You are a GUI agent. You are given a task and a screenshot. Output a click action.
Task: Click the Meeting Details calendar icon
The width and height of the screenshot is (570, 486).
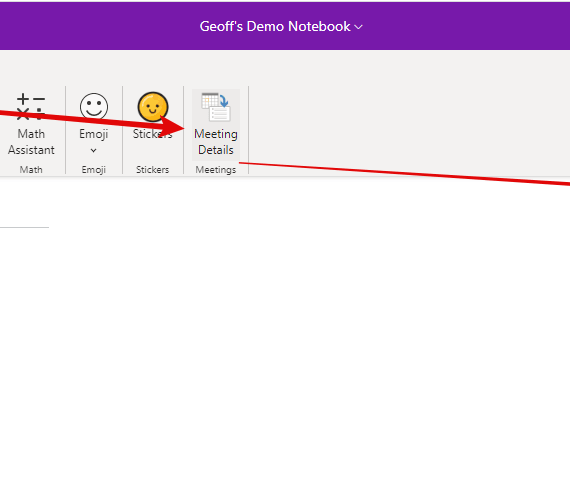(216, 107)
